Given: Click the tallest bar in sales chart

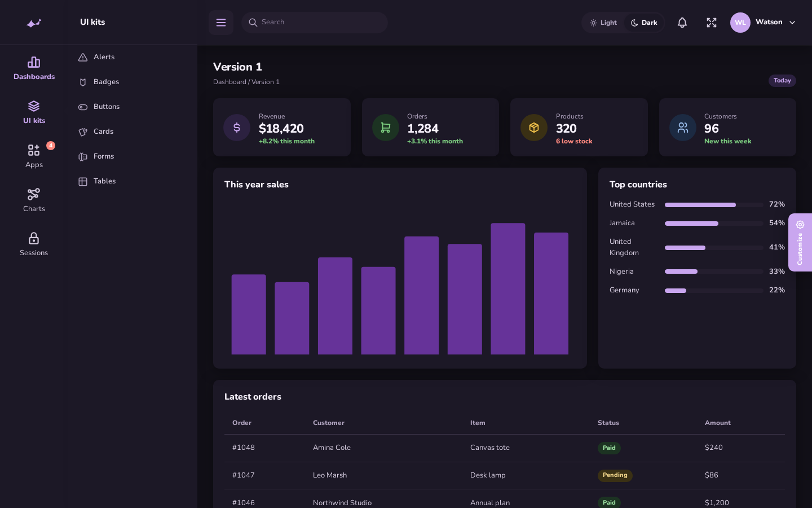Looking at the screenshot, I should (x=508, y=289).
